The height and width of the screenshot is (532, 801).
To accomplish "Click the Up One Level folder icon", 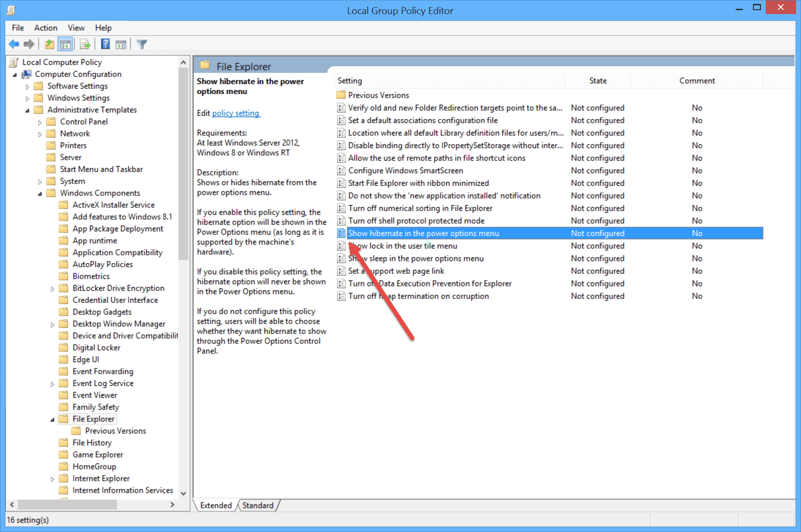I will [x=49, y=44].
